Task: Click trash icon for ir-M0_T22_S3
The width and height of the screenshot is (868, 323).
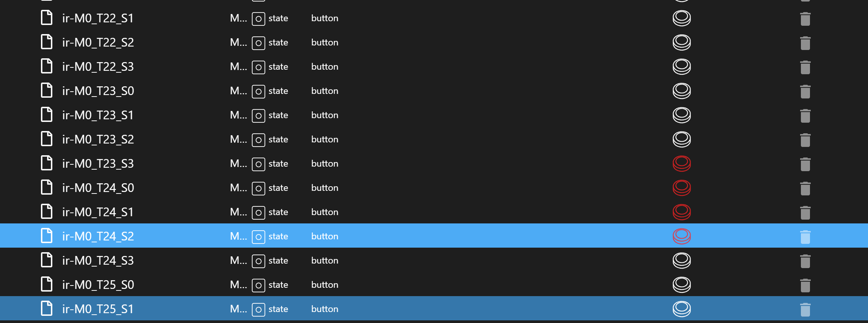Action: coord(805,67)
